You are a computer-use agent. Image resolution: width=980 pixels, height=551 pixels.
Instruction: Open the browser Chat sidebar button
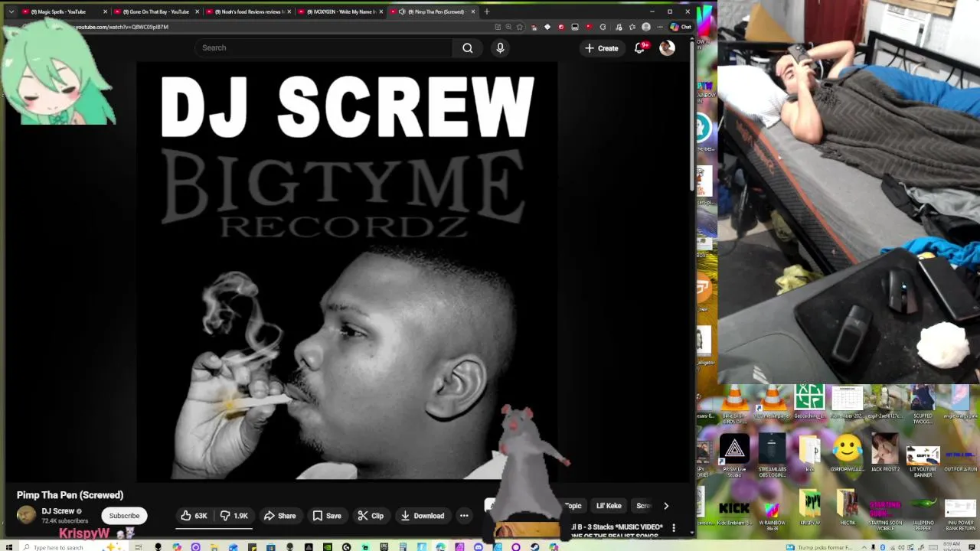point(681,27)
